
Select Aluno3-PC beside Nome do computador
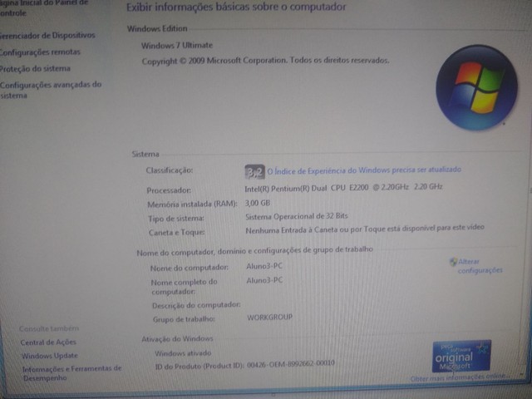click(264, 266)
